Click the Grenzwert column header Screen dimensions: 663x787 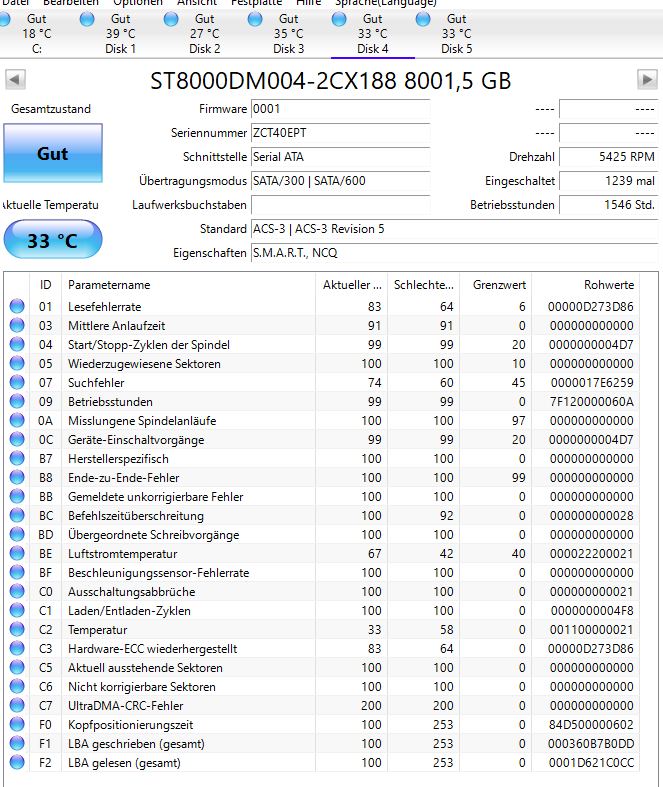tap(495, 285)
